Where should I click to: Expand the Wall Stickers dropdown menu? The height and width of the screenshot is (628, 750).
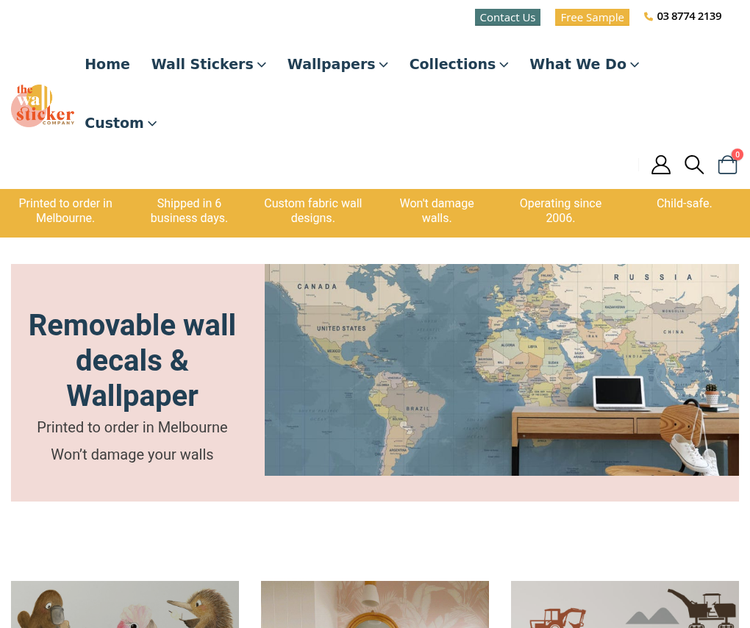(209, 64)
